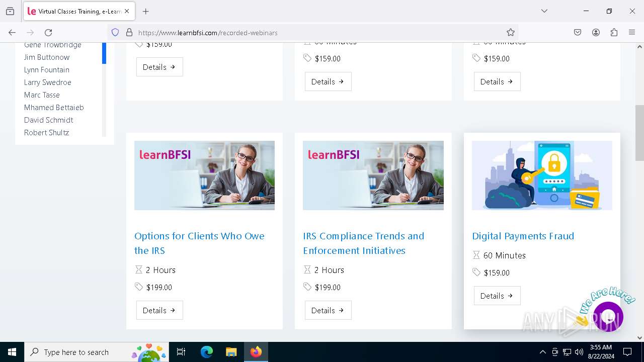
Task: Reload the current page
Action: [x=48, y=33]
